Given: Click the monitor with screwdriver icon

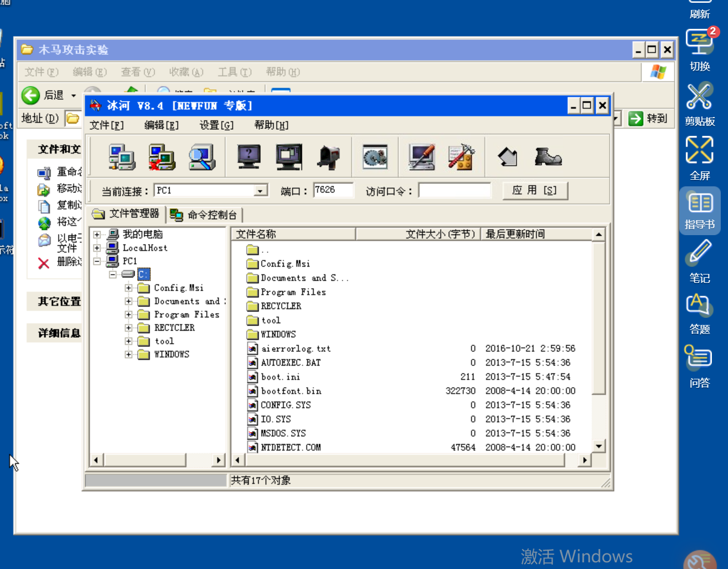Looking at the screenshot, I should coord(422,157).
